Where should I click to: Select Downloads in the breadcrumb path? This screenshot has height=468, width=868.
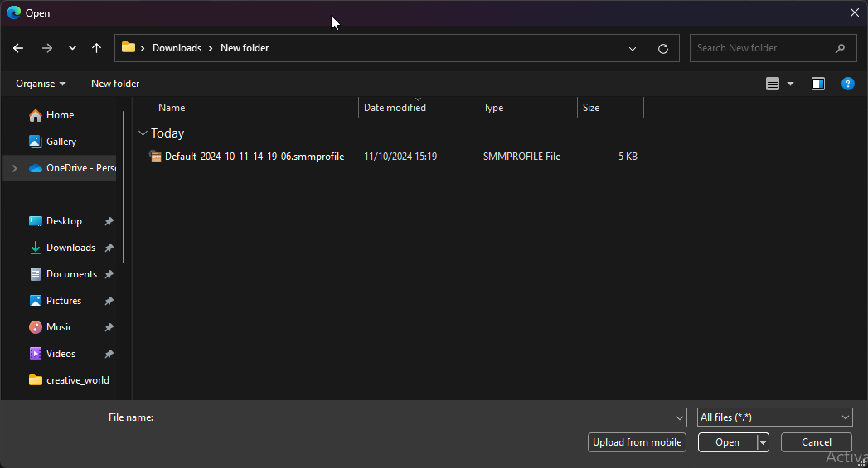coord(177,48)
